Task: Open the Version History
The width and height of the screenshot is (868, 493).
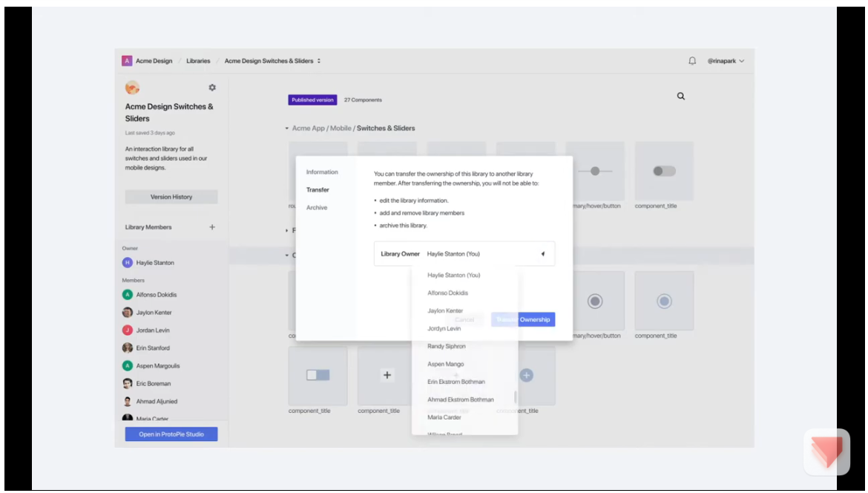Action: pos(171,197)
